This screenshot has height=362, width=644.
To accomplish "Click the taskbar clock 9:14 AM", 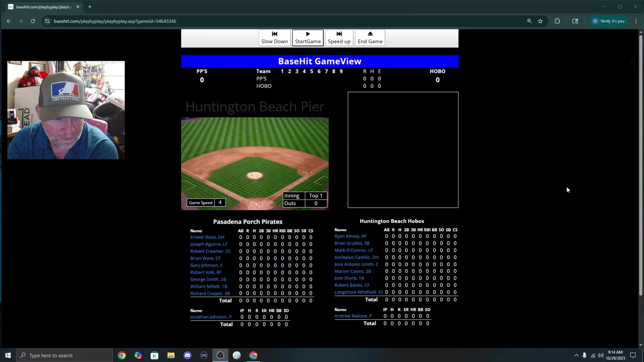I will tap(615, 355).
